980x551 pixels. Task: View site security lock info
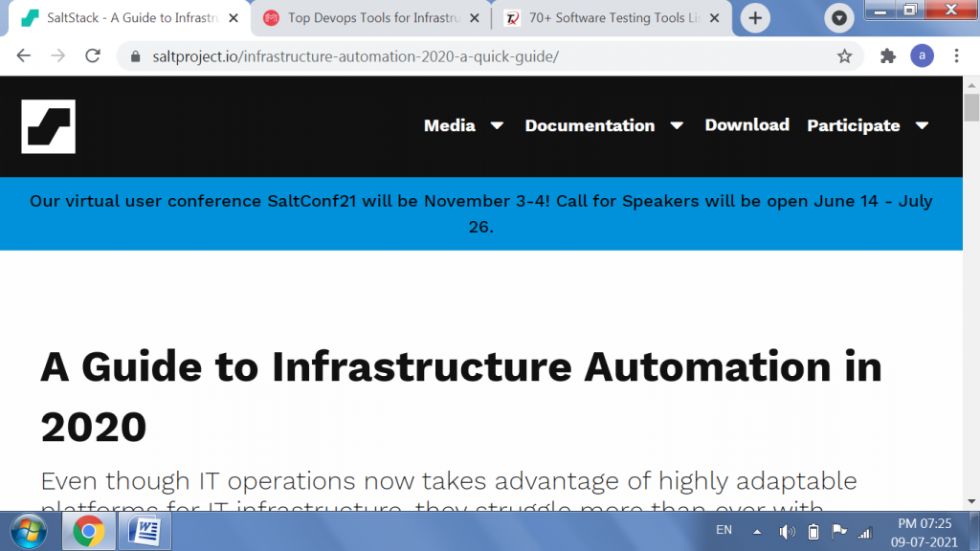click(x=136, y=56)
